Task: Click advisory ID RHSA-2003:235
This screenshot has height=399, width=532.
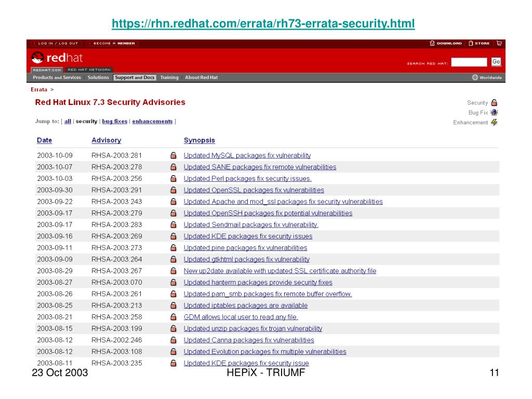Action: tap(117, 363)
